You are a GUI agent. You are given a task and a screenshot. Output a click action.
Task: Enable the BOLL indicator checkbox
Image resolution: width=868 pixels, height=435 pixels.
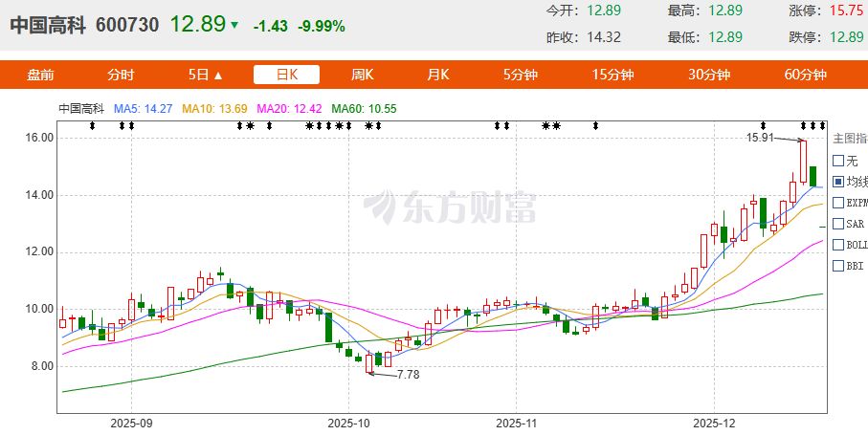[838, 245]
